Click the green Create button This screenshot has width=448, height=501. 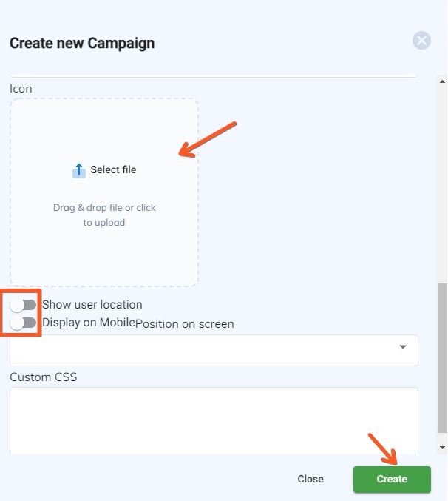click(392, 479)
